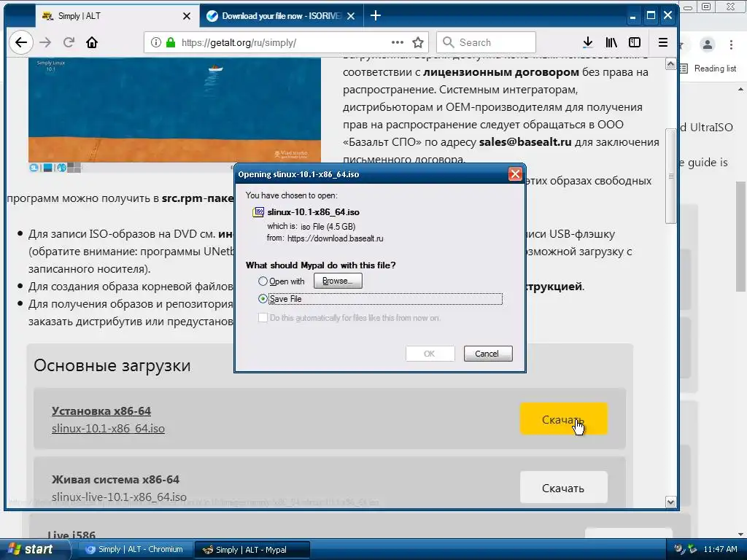Viewport: 747px width, 560px height.
Task: Click Живая система x86-64 heading text
Action: click(115, 480)
